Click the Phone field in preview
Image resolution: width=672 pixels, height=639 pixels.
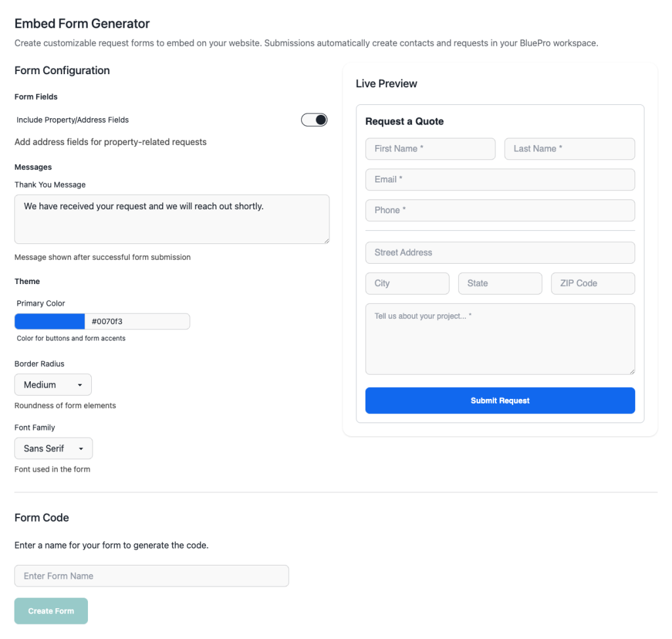click(x=500, y=211)
